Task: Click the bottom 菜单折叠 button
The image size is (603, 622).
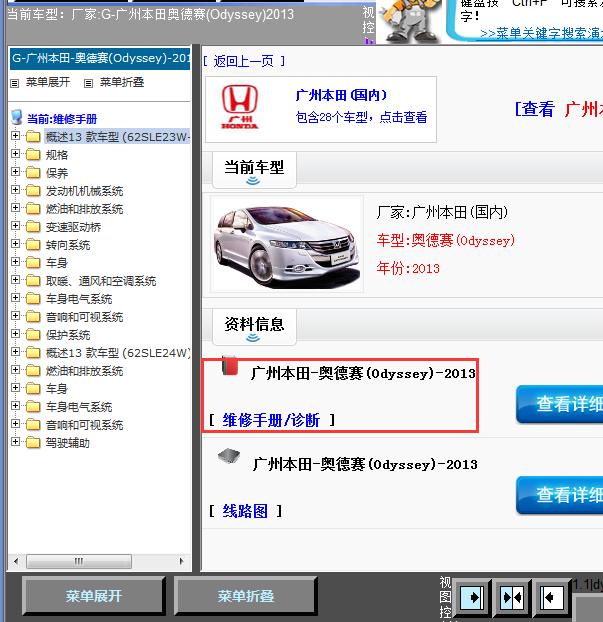Action: pos(246,596)
